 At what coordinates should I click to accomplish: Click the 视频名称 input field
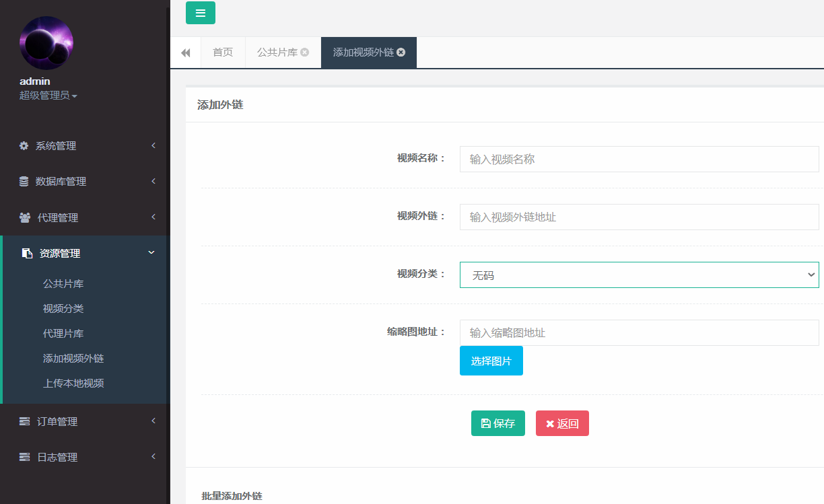pos(638,159)
